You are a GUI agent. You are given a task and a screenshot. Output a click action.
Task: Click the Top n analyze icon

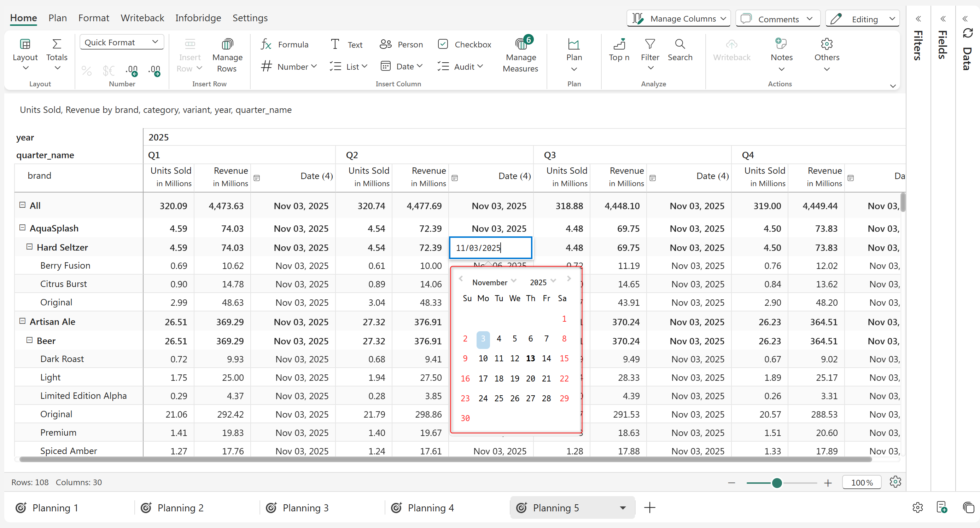pos(619,45)
